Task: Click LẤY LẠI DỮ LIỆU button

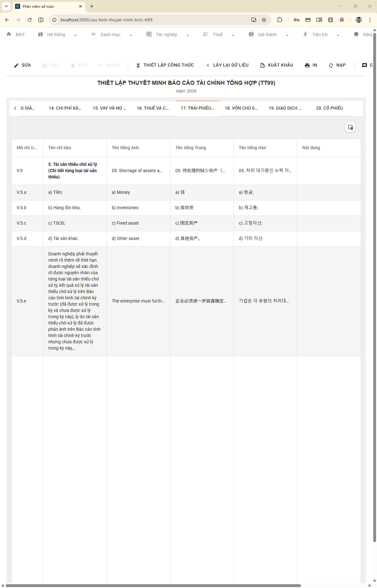Action: click(227, 65)
